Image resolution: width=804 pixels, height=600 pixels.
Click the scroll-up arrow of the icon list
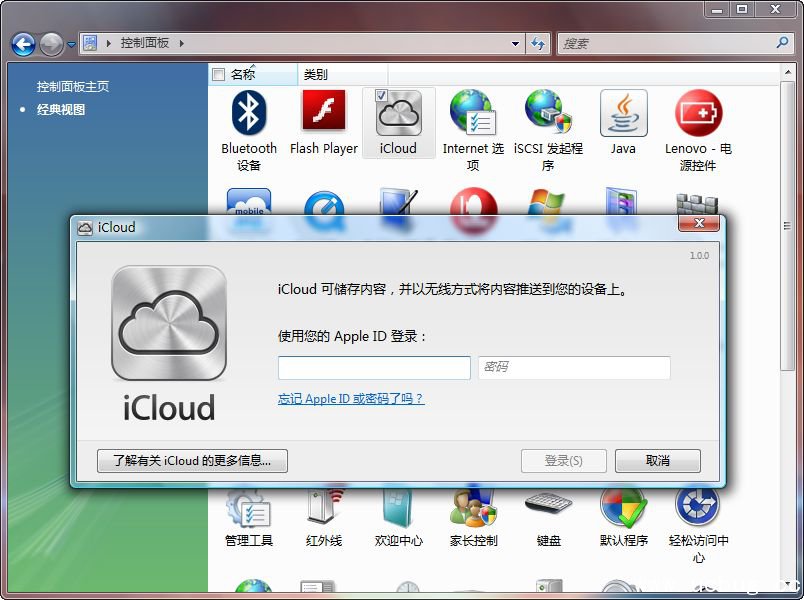[x=788, y=72]
